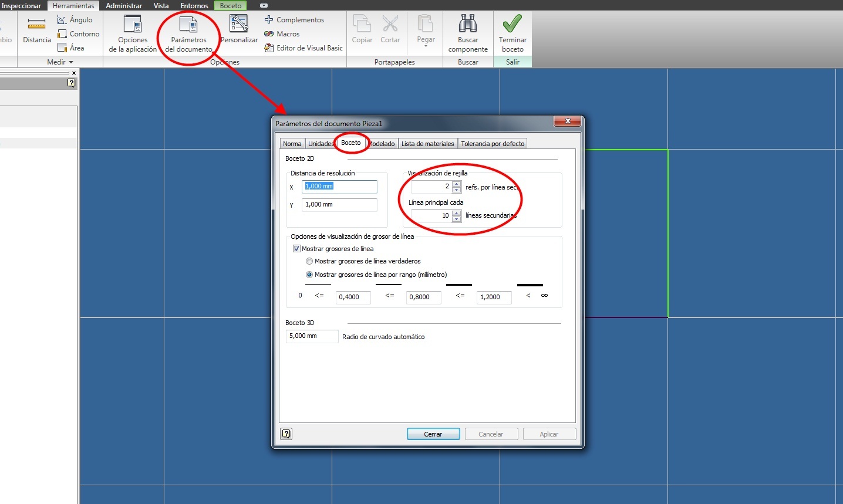Close the left browser panel
This screenshot has width=843, height=504.
tap(74, 73)
